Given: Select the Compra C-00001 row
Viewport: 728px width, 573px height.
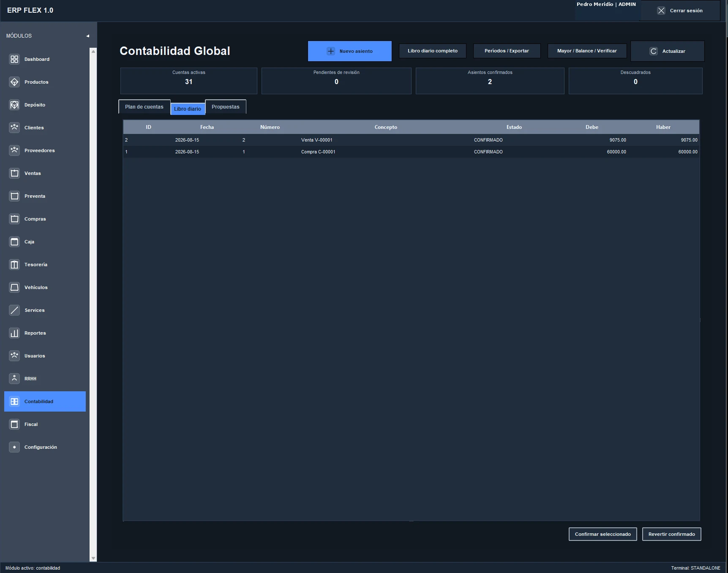Looking at the screenshot, I should (x=411, y=152).
